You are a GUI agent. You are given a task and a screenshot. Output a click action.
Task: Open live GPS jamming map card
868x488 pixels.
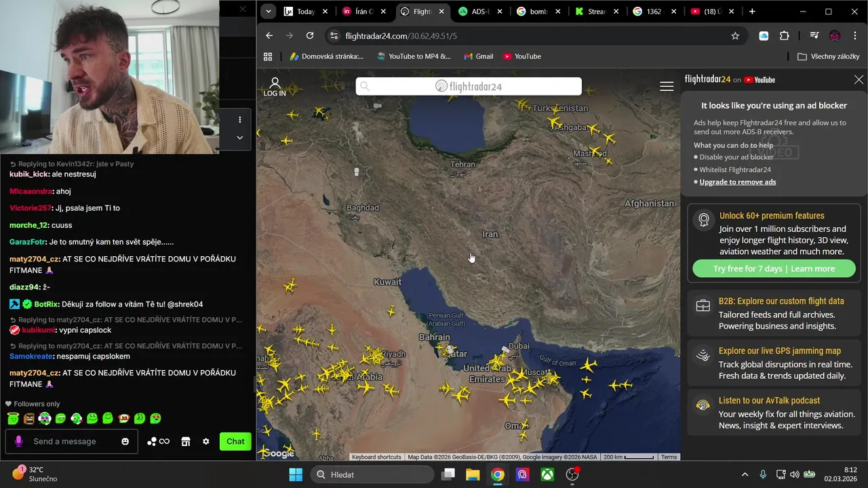pyautogui.click(x=774, y=363)
